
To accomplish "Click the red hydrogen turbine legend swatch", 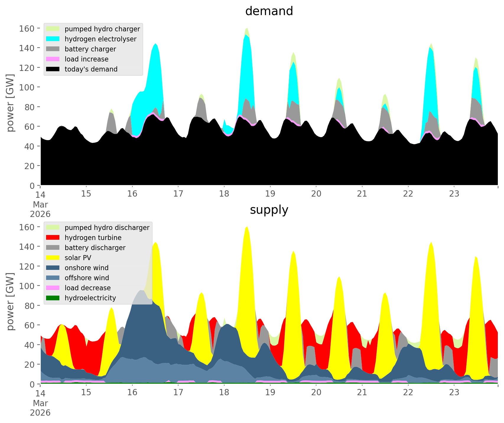I will coord(53,238).
